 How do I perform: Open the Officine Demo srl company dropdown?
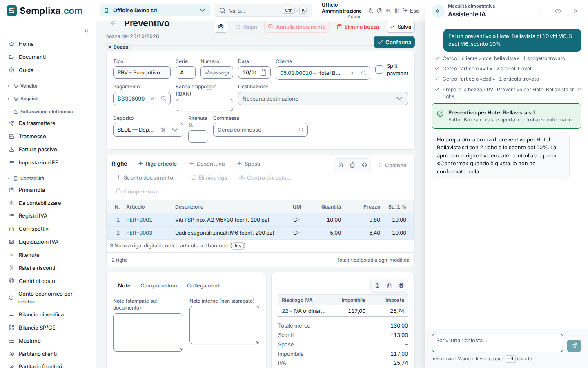155,11
